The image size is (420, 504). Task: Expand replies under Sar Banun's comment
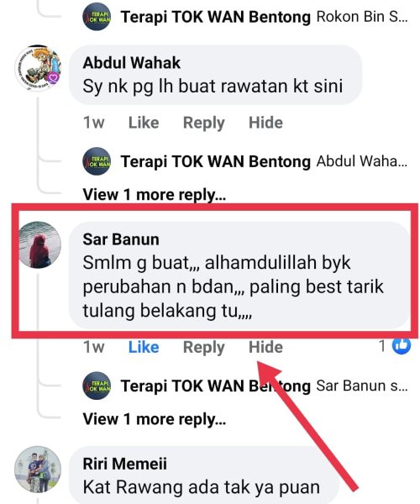coord(155,419)
